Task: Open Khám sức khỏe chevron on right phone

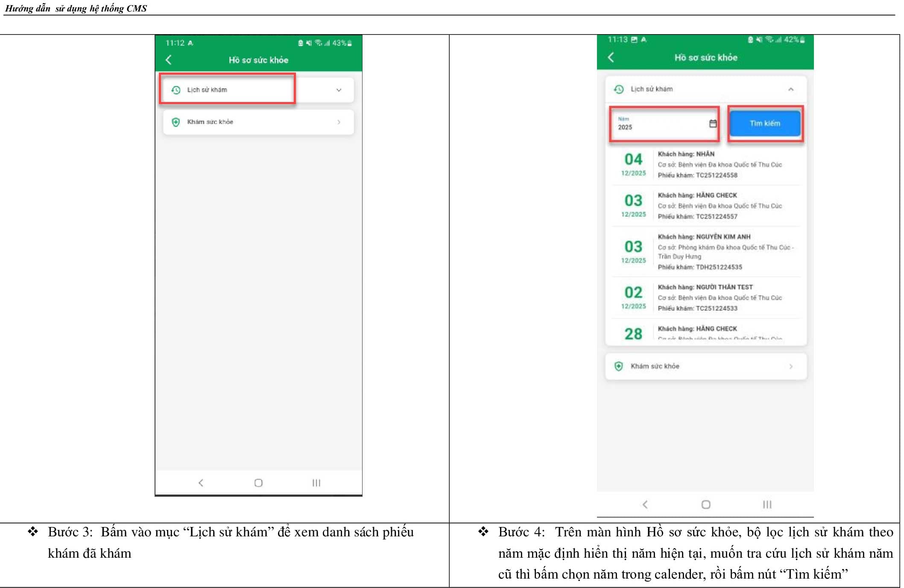Action: [x=790, y=366]
